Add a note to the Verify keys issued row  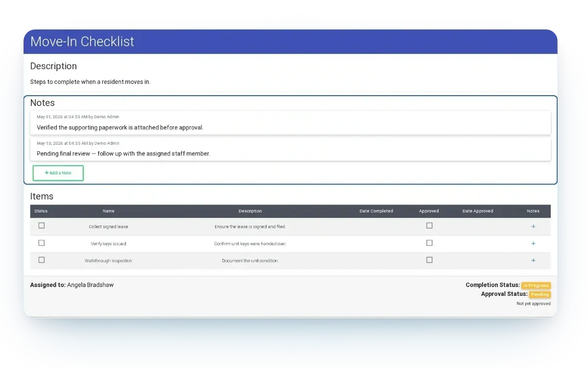pos(533,243)
